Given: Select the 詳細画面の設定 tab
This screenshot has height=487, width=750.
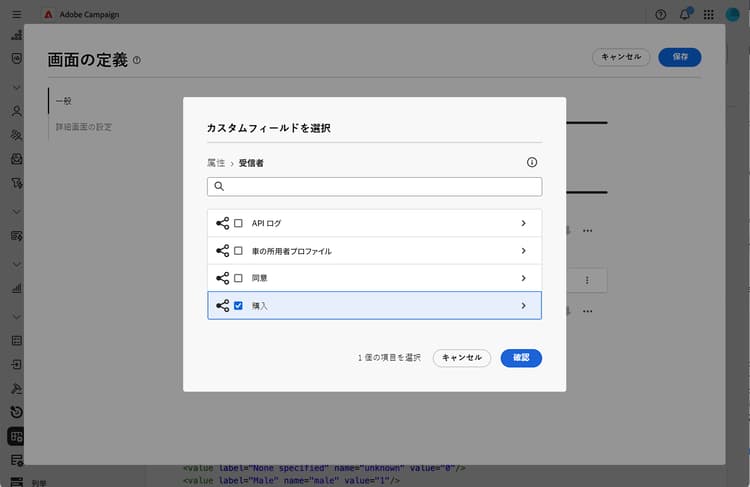Looking at the screenshot, I should tap(84, 127).
